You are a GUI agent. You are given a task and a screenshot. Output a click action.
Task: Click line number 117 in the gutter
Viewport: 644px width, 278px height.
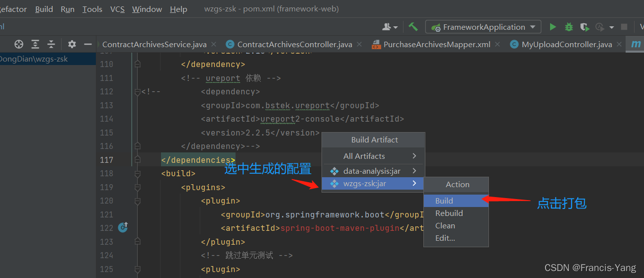pyautogui.click(x=107, y=160)
